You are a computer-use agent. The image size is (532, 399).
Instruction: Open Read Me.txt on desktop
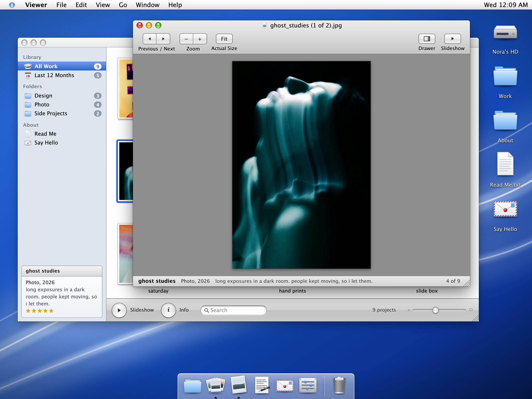point(505,164)
